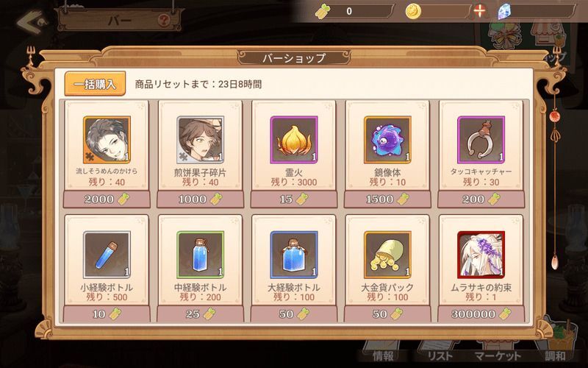The image size is (588, 368).
Task: Open the マーケット tab at the bottom
Action: pos(498,356)
